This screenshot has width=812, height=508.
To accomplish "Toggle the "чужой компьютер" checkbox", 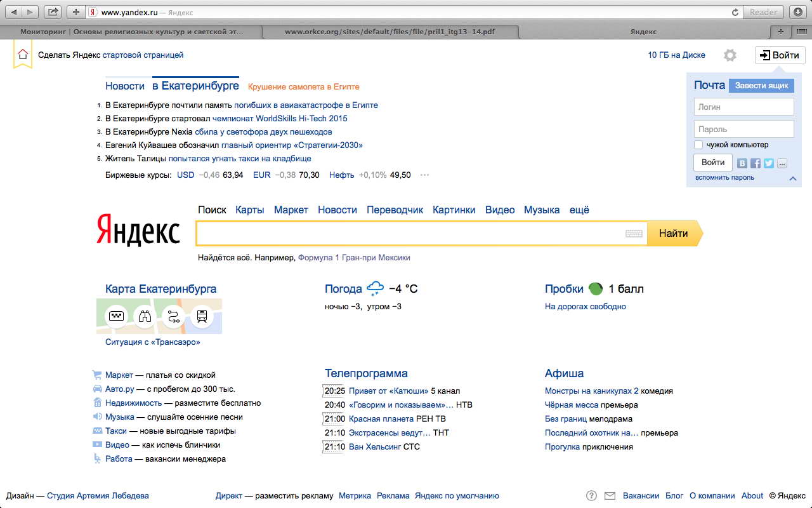I will [x=698, y=145].
